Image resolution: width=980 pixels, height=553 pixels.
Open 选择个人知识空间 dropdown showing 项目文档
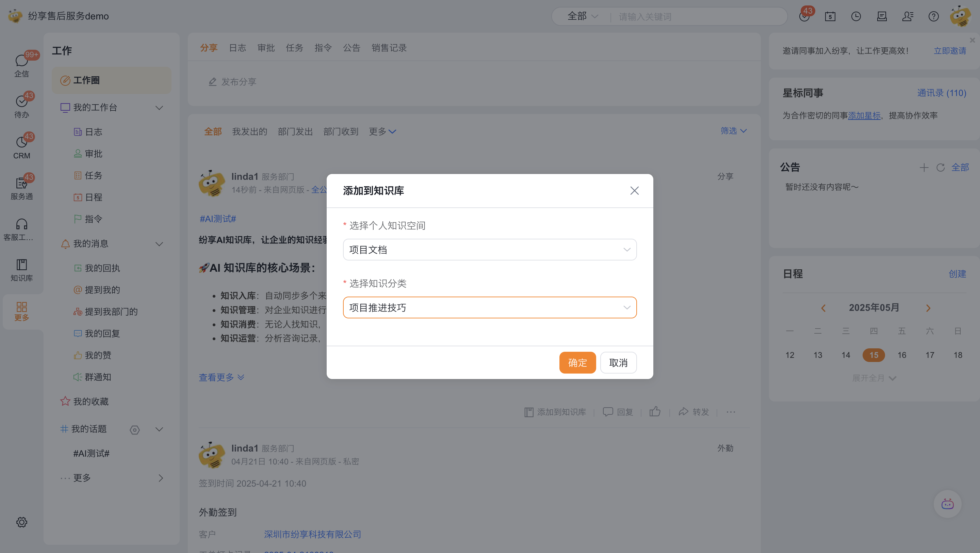(490, 250)
